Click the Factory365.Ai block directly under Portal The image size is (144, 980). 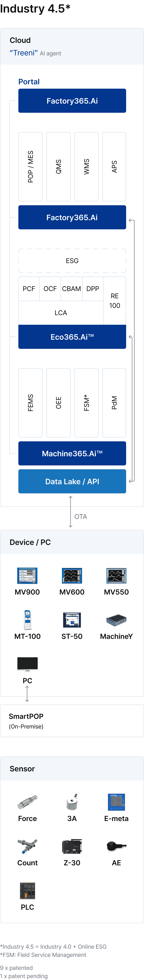72,101
